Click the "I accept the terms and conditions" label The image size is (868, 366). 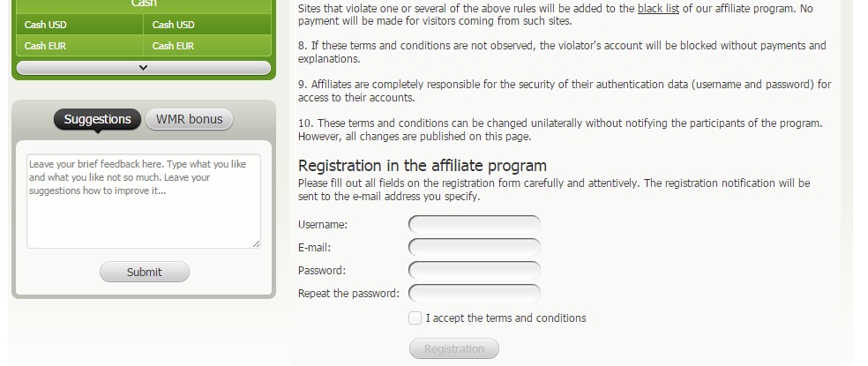click(505, 318)
